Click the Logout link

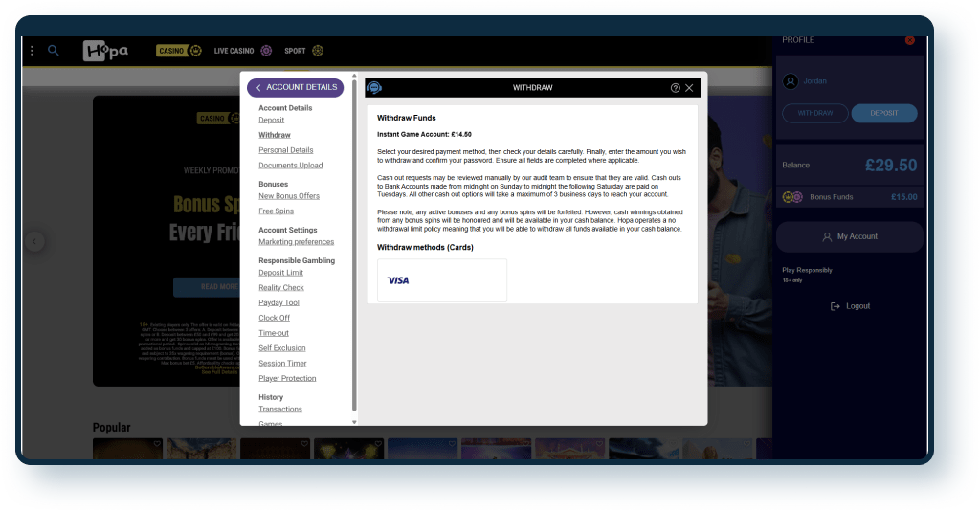coord(850,306)
